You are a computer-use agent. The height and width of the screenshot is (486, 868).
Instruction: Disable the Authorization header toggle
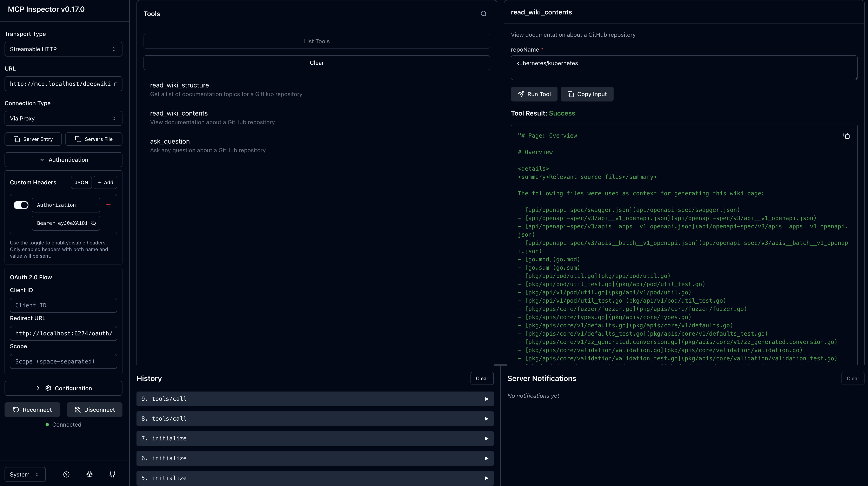[x=21, y=205]
